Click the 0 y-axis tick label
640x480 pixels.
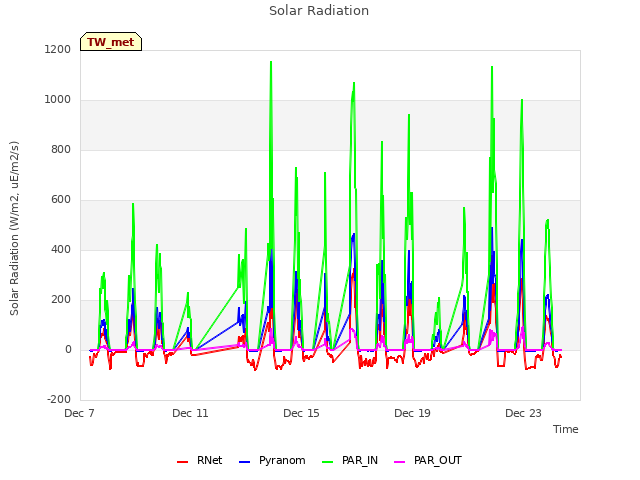[68, 350]
